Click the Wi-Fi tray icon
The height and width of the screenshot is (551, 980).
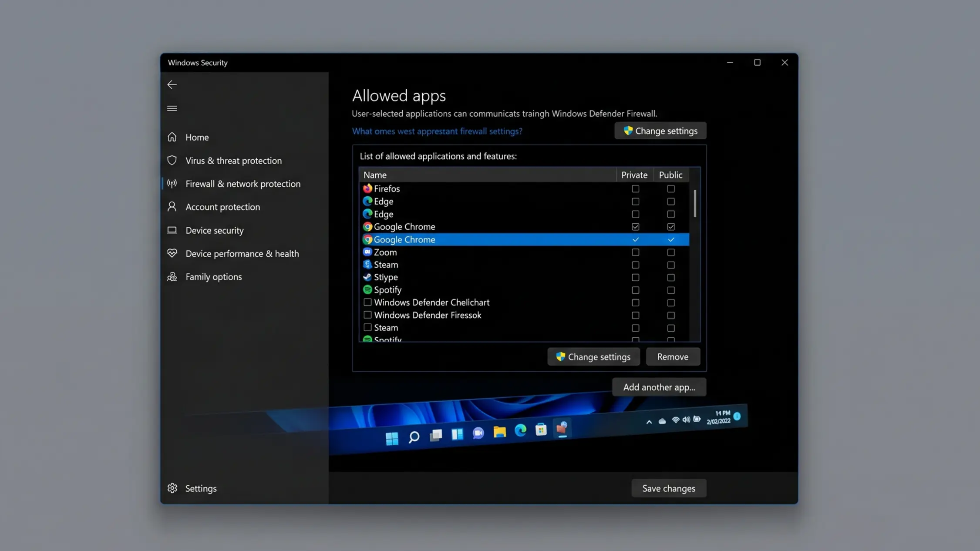pos(675,420)
